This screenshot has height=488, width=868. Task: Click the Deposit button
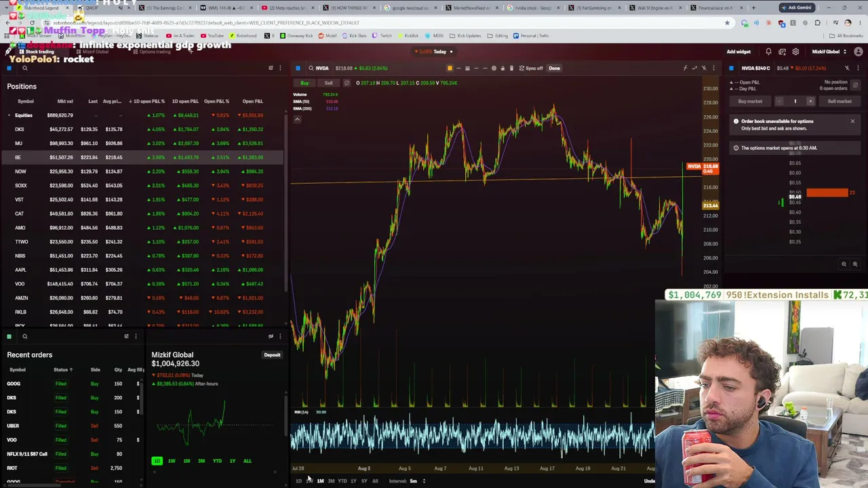272,355
